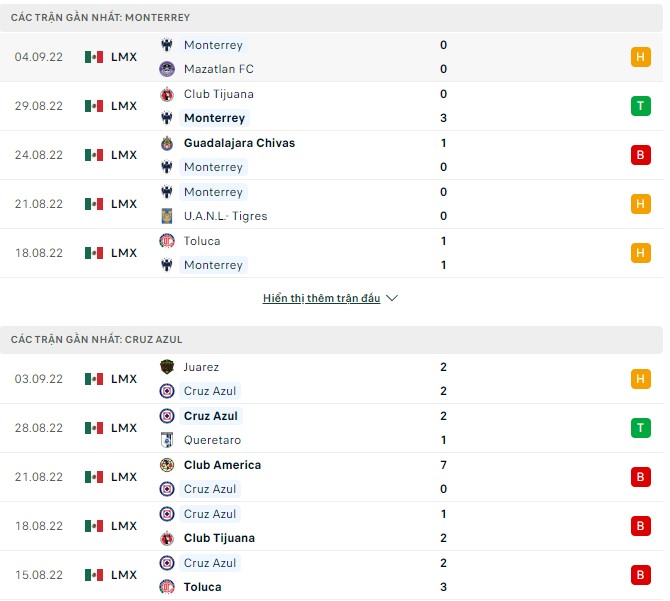The height and width of the screenshot is (601, 670).
Task: Select the 'Các trận gần nhất: Monterrey' header
Action: point(100,18)
